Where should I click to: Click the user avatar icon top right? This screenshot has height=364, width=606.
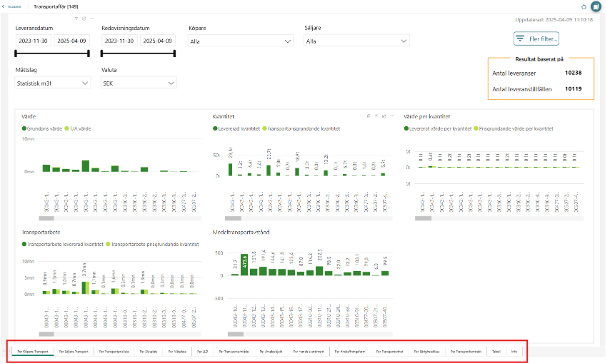click(x=596, y=7)
